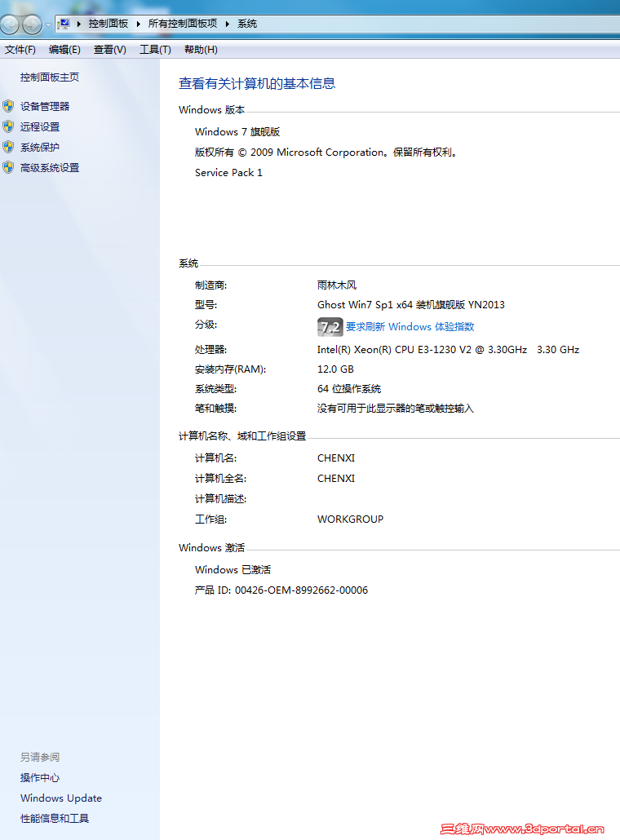Click shield icon beside 系统保护

click(x=8, y=147)
